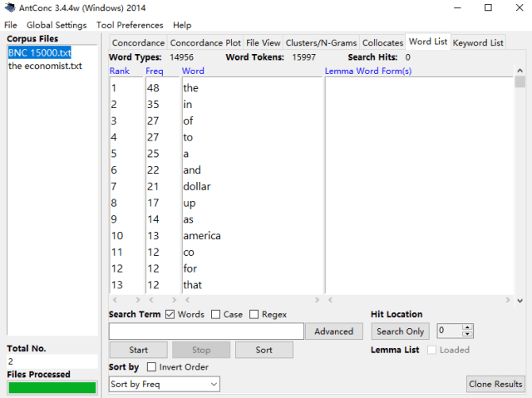Enable the Regex checkbox
Viewport: 532px width, 398px height.
click(254, 315)
